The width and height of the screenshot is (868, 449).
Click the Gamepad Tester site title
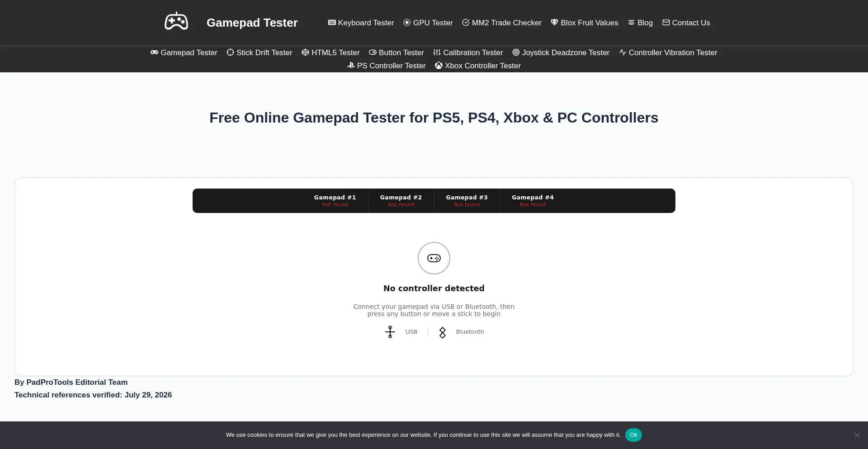[x=252, y=23]
